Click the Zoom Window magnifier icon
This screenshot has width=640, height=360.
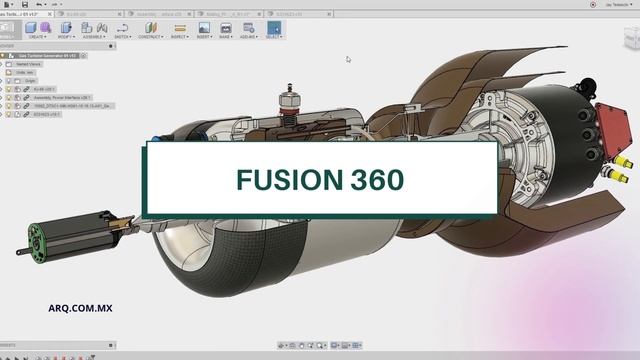pos(320,346)
